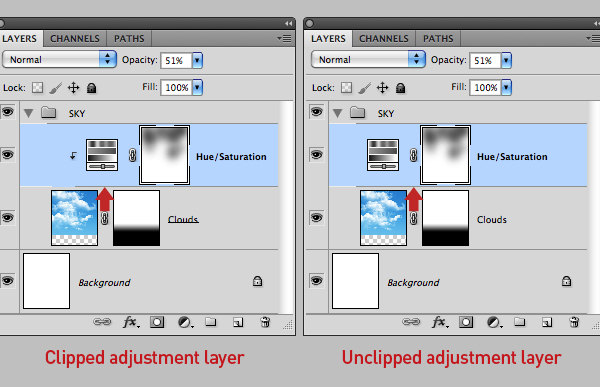This screenshot has width=600, height=387.
Task: Create new adjustment layer in right panel
Action: 494,322
